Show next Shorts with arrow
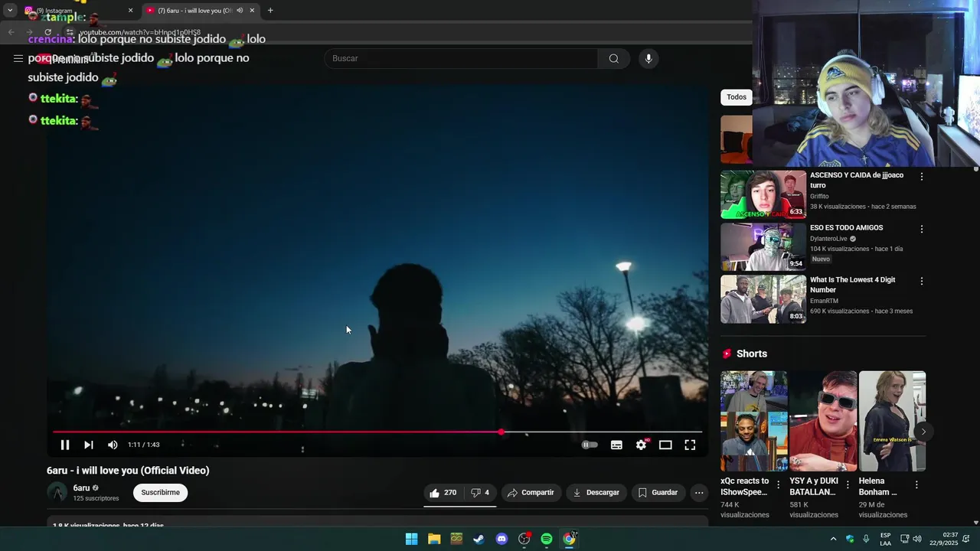980x551 pixels. (x=923, y=432)
